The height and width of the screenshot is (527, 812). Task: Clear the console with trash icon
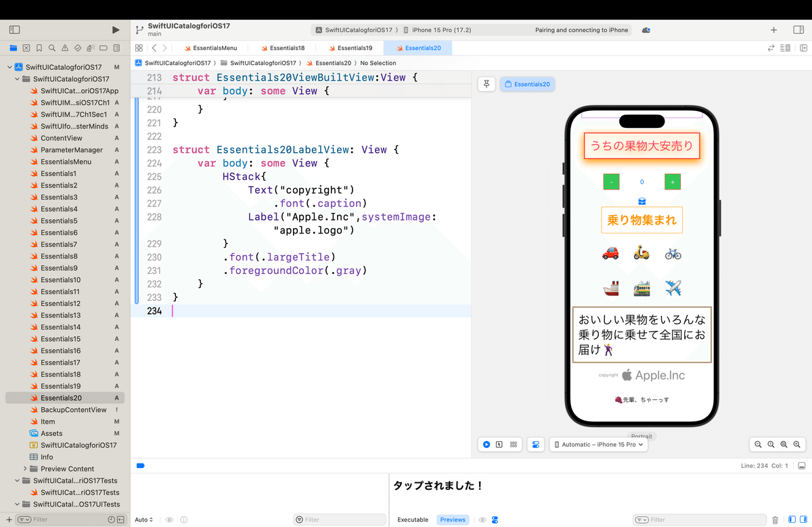[775, 520]
